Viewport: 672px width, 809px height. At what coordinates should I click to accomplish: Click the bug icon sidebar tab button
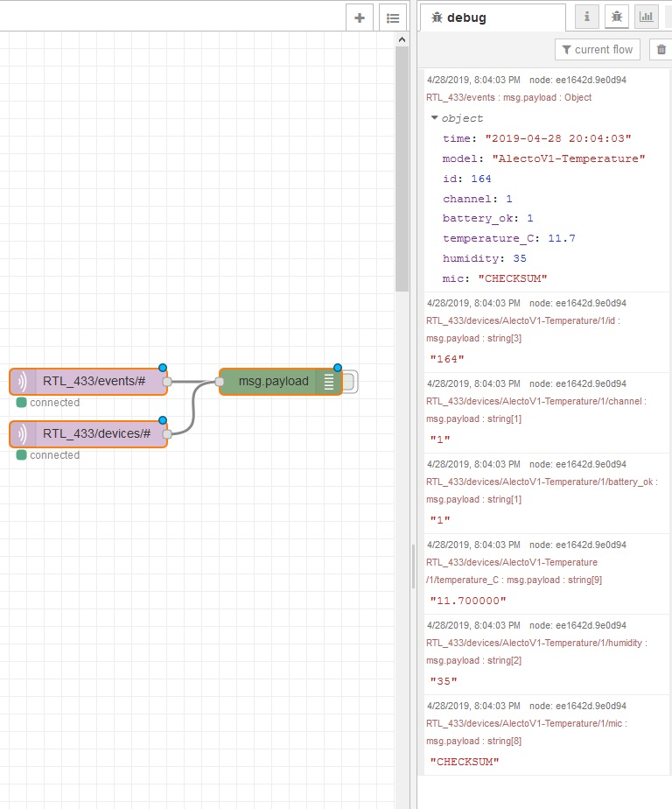tap(617, 17)
